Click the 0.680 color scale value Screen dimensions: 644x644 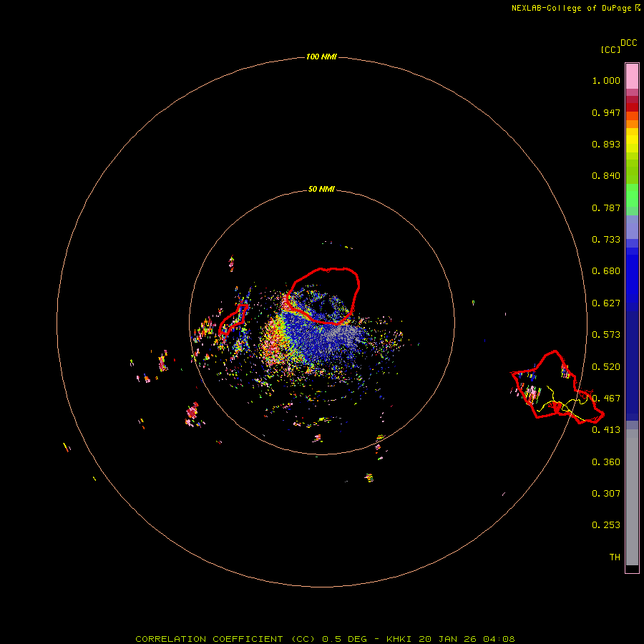pyautogui.click(x=606, y=271)
